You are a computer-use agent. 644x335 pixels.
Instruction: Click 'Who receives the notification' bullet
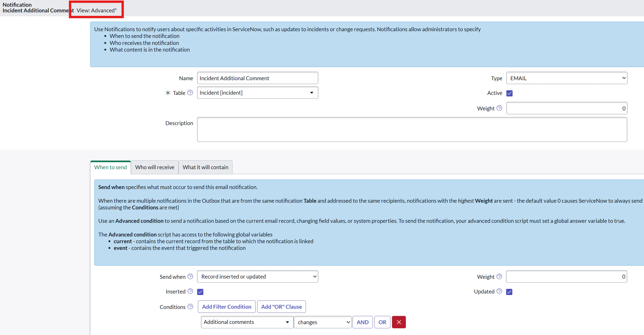(144, 43)
